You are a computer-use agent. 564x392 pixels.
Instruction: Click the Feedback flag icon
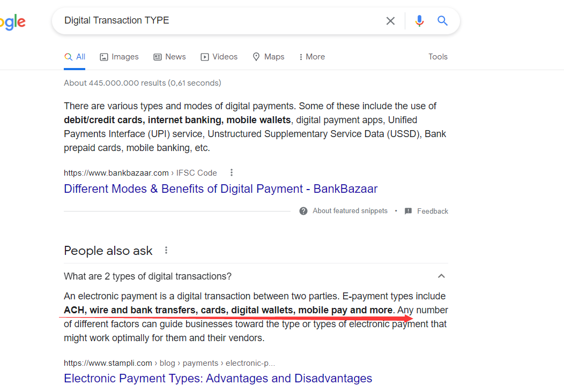409,211
